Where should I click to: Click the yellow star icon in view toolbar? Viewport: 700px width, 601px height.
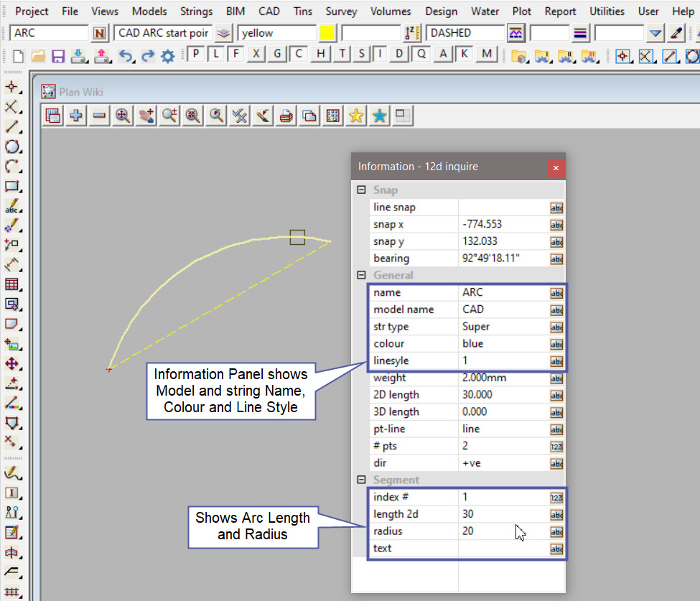[355, 116]
